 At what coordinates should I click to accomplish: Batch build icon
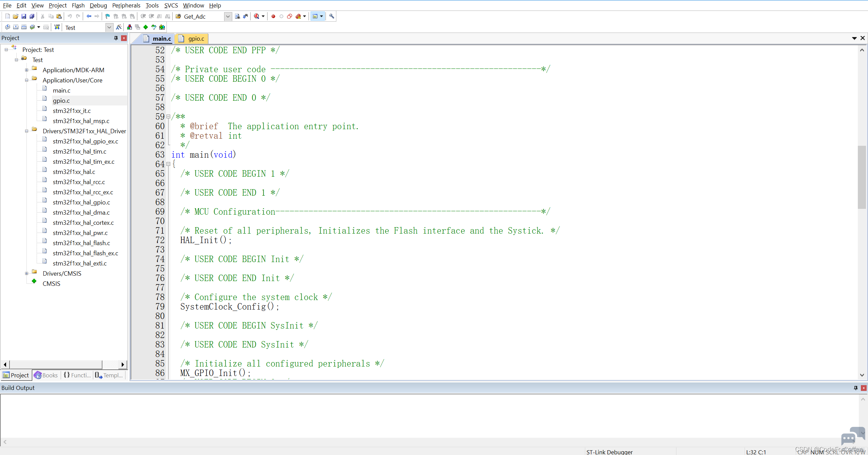(32, 27)
